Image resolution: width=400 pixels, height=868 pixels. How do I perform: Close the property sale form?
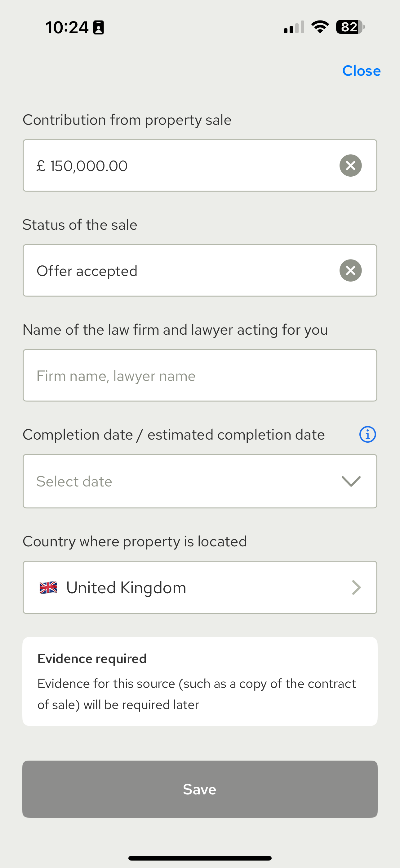[361, 71]
